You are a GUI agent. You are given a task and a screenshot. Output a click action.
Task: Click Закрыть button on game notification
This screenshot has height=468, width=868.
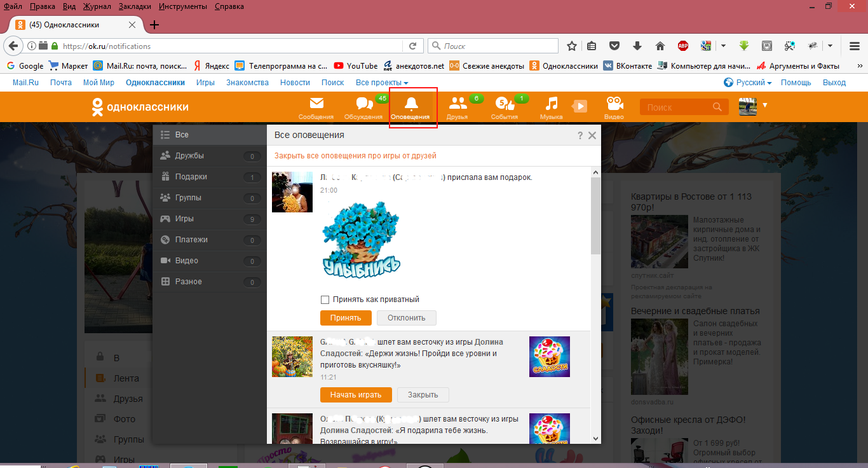423,395
